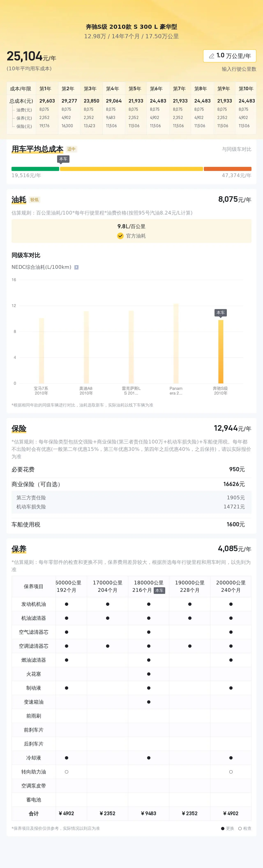Click the 更换 filled-dot legend

coord(227,828)
